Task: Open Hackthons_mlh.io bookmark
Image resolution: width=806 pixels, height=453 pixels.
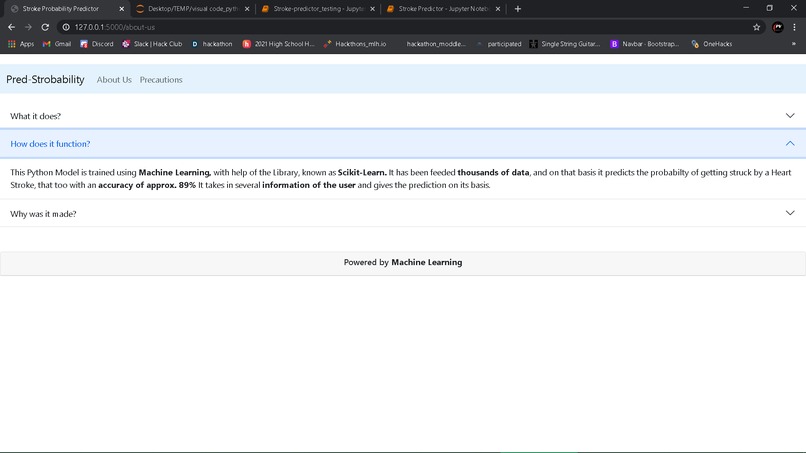Action: tap(355, 44)
